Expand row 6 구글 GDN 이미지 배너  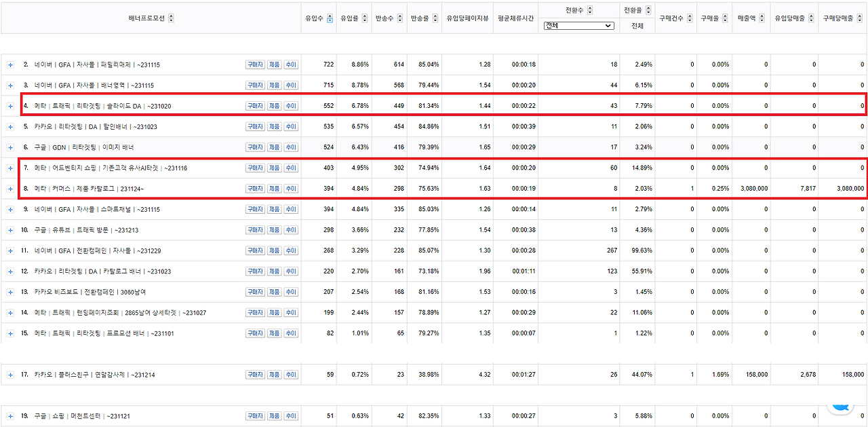coord(10,147)
